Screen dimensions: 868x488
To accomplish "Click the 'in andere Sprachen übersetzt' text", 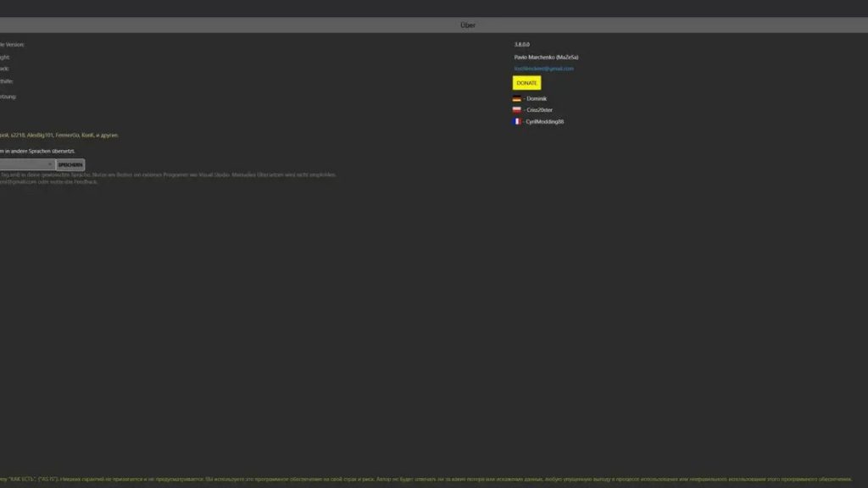I will tap(38, 152).
